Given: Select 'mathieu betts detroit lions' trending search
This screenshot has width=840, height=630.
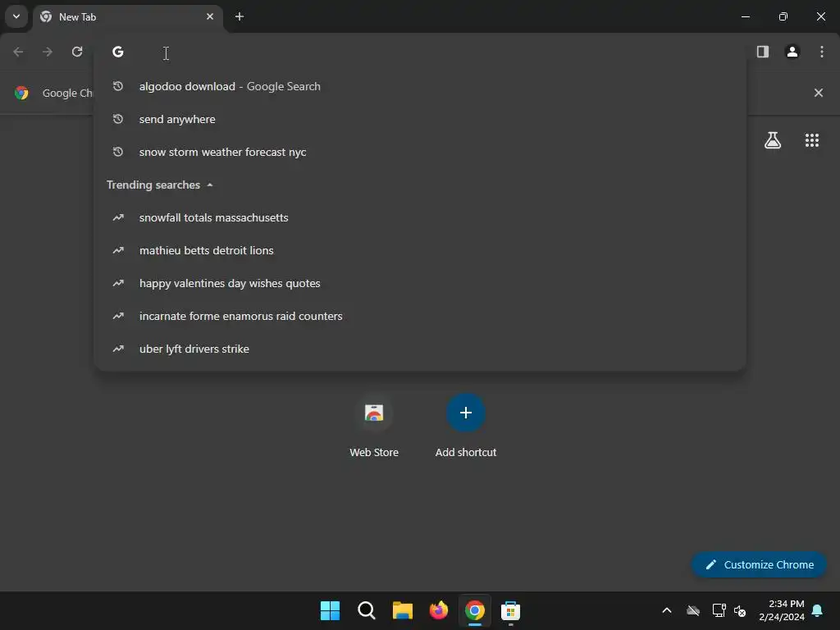Looking at the screenshot, I should [x=420, y=250].
